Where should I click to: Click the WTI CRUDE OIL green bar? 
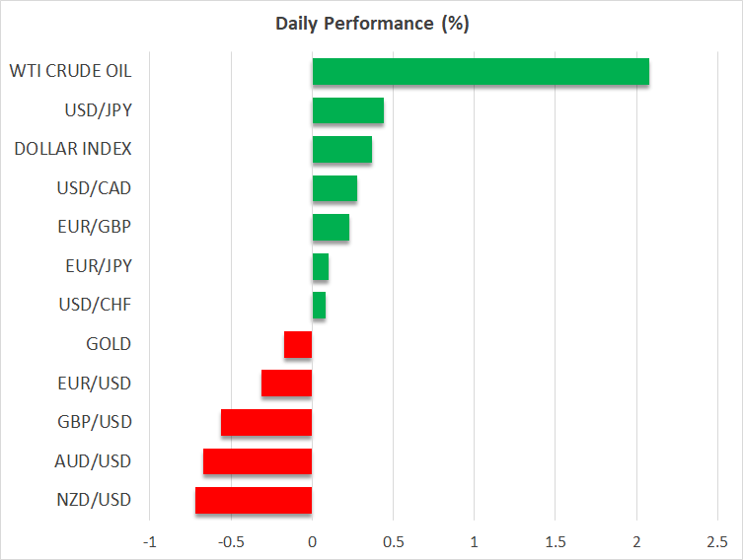481,72
